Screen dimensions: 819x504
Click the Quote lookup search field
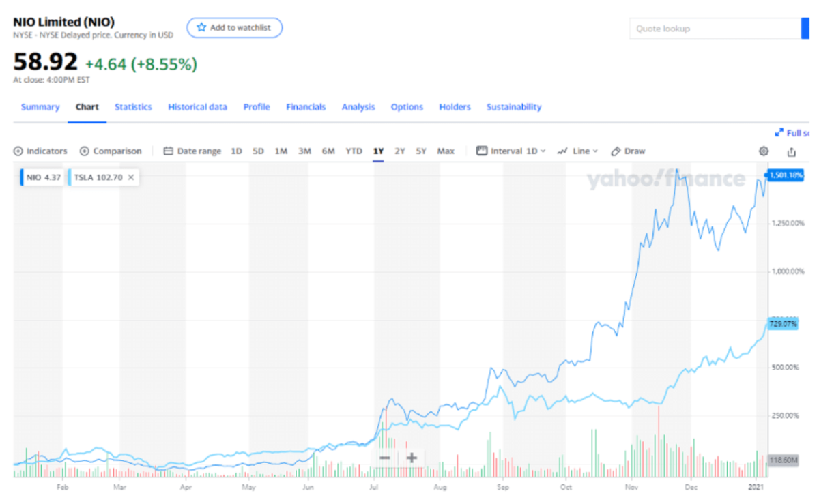(x=715, y=29)
